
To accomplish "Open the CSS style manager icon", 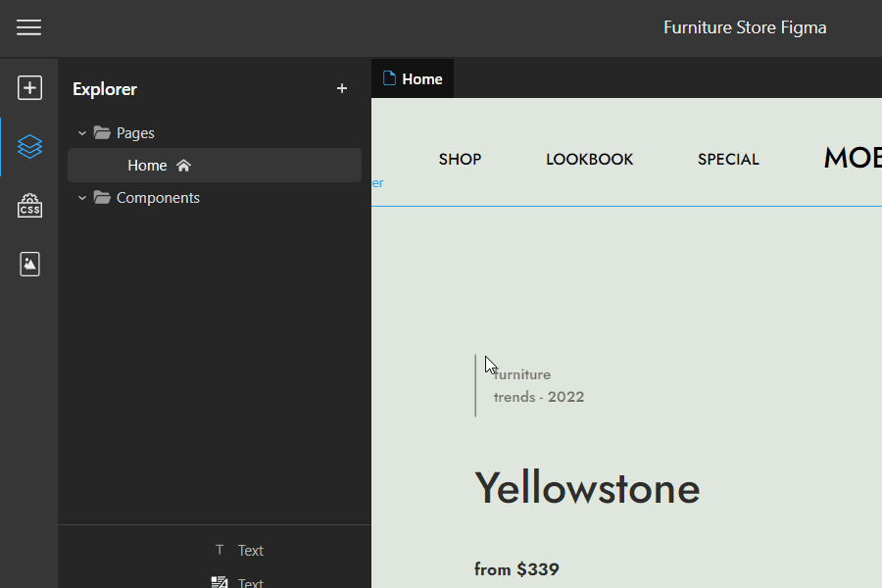I will tap(29, 206).
